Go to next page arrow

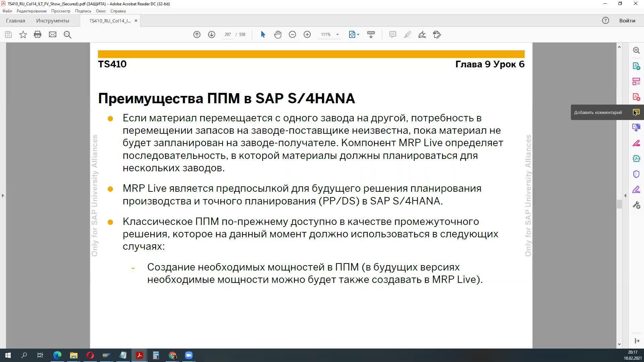(212, 35)
